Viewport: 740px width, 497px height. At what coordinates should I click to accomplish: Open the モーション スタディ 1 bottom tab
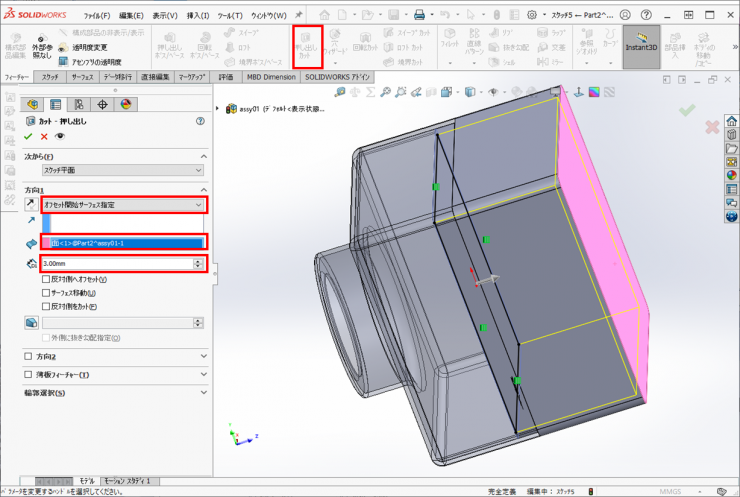(x=128, y=481)
